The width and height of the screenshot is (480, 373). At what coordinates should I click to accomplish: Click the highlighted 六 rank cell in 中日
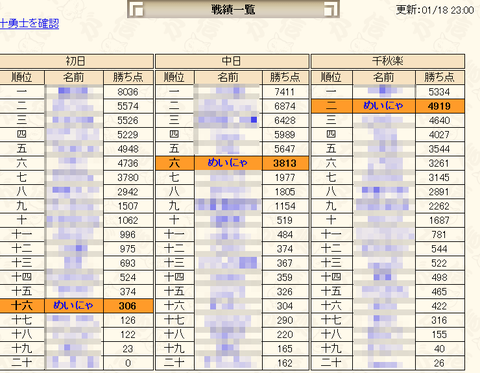tap(175, 163)
